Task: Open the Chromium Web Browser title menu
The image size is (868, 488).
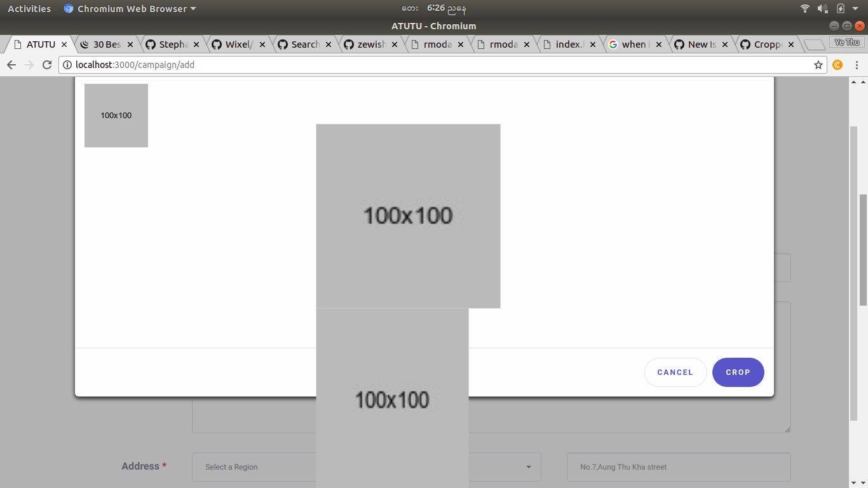Action: pyautogui.click(x=130, y=8)
